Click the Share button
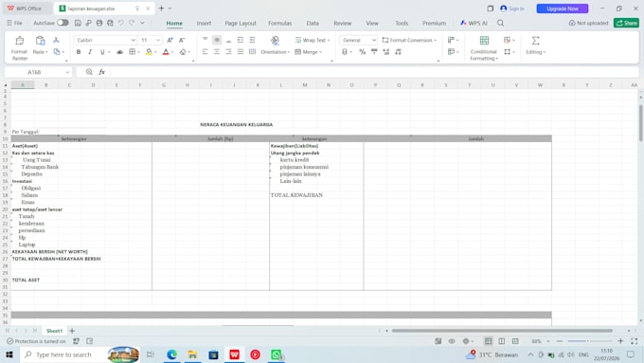Viewport: 644px width, 363px height. tap(626, 23)
